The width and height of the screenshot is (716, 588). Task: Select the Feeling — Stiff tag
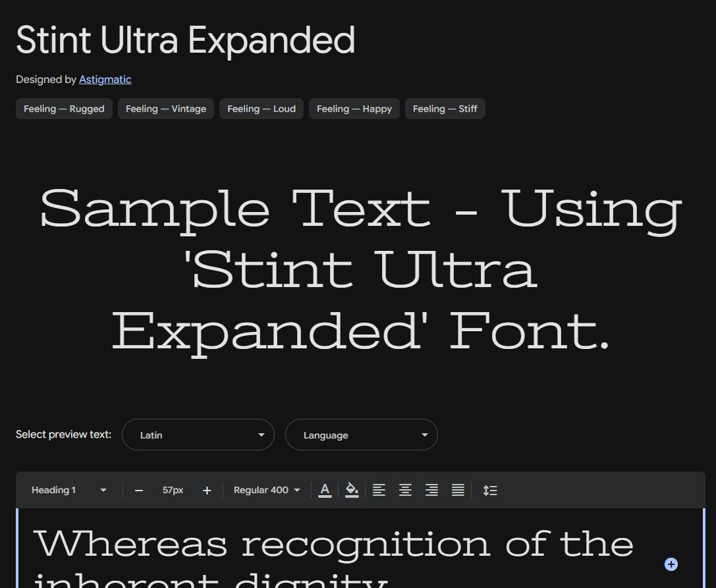pos(445,109)
